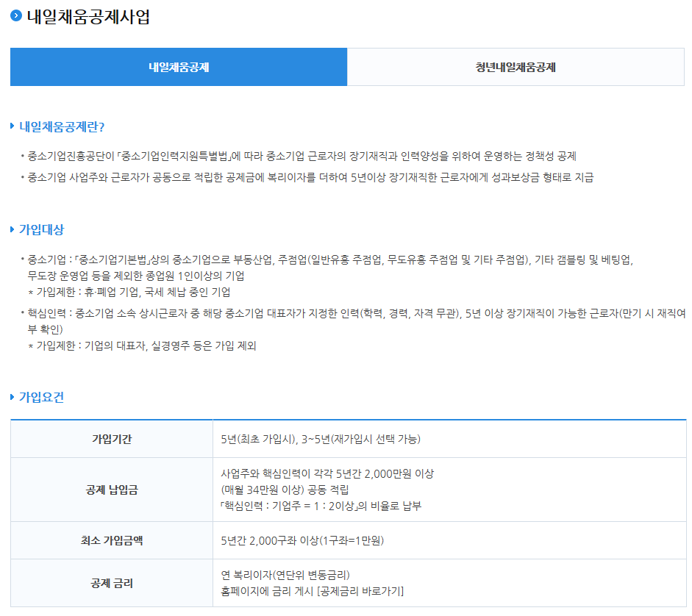Screen dimensions: 692x616
Task: Follow the [공제금리 바로가기] link
Action: coord(360,591)
